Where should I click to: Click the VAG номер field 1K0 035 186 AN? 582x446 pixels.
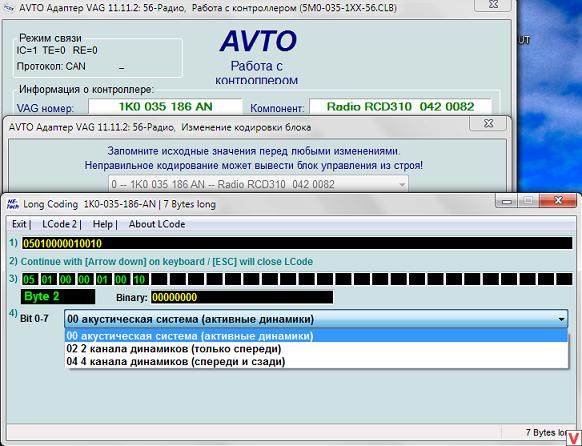[165, 107]
